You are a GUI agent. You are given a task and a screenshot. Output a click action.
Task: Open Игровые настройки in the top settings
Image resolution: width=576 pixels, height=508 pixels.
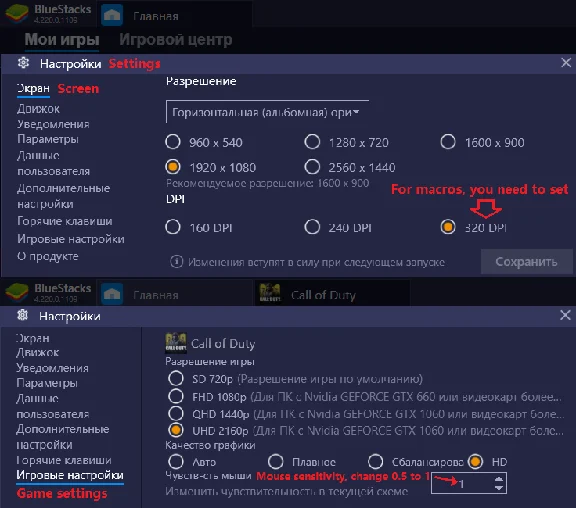[x=71, y=239]
